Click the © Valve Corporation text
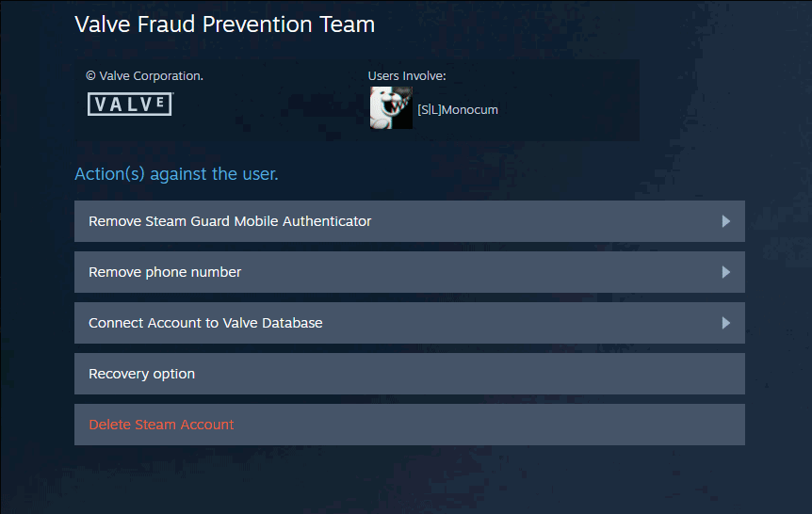Image resolution: width=812 pixels, height=514 pixels. click(144, 75)
